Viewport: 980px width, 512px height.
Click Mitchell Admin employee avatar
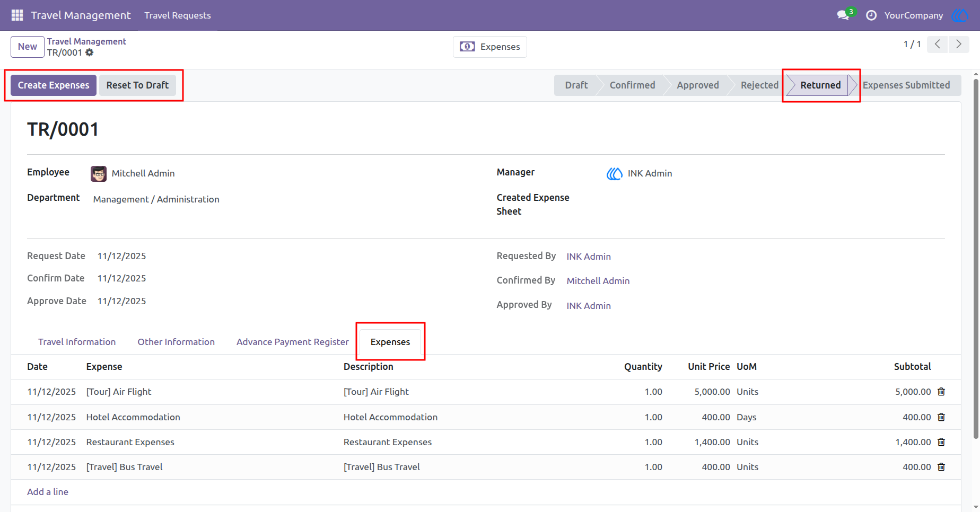pos(99,173)
